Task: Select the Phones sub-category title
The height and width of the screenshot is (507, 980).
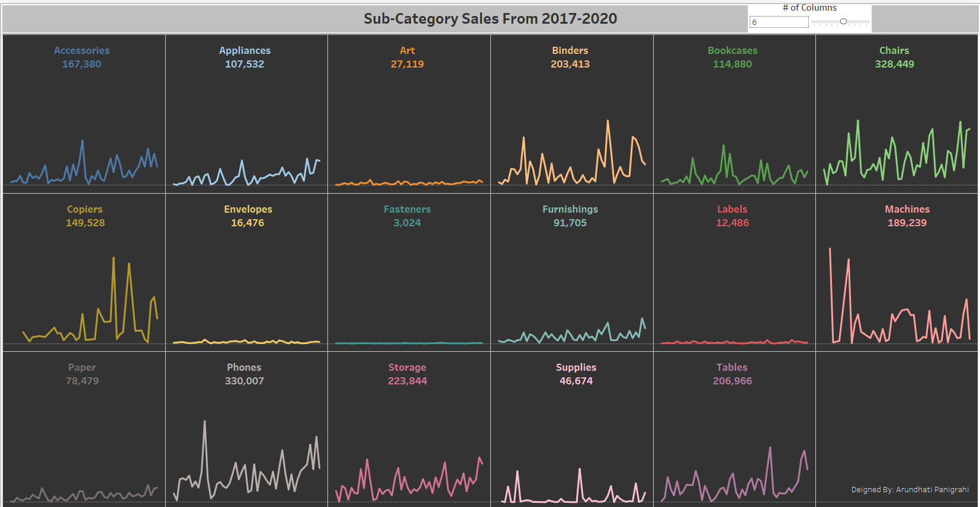Action: [244, 367]
